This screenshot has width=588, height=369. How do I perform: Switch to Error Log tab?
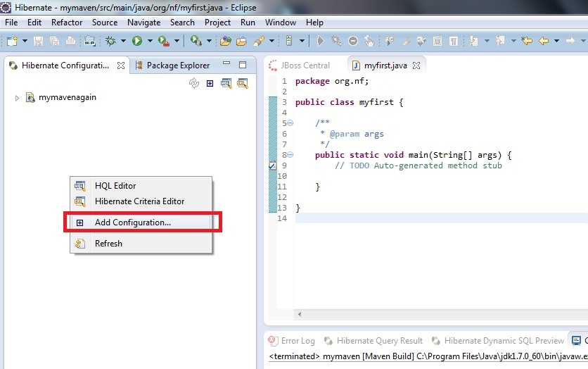click(x=292, y=340)
